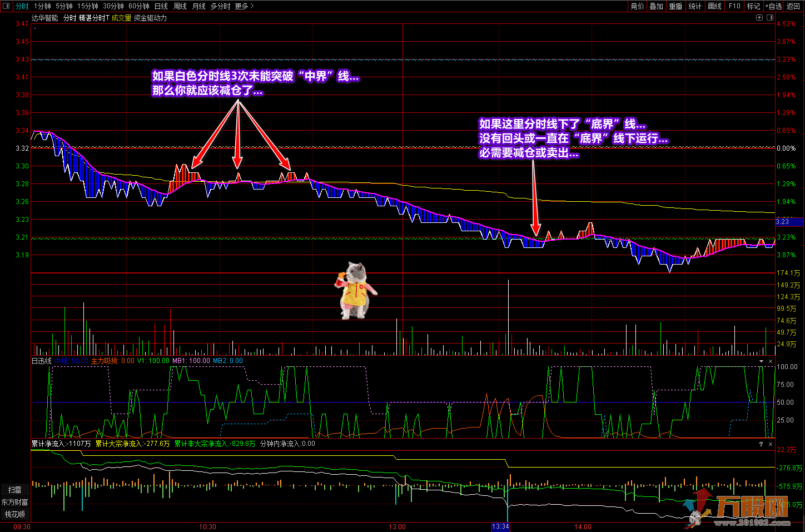Close the 日迅线 indicator sub-panel
Viewport: 805px width, 532px height.
pyautogui.click(x=771, y=361)
